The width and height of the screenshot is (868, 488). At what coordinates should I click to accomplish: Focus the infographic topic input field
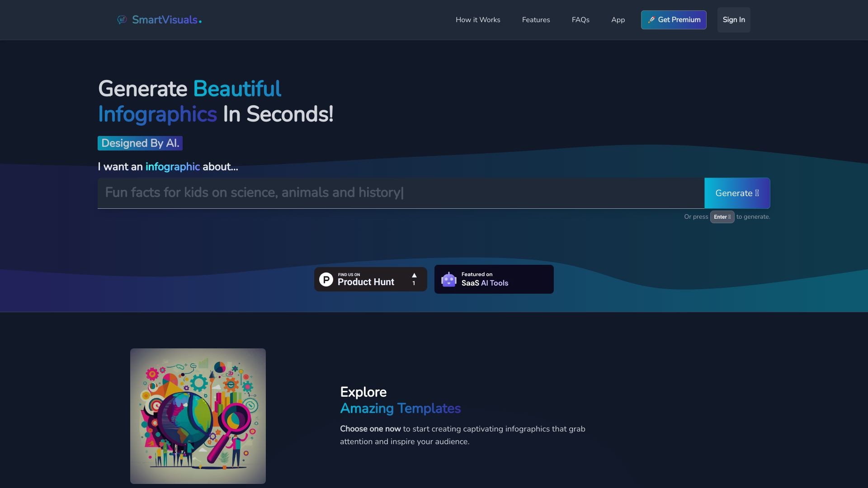[401, 193]
